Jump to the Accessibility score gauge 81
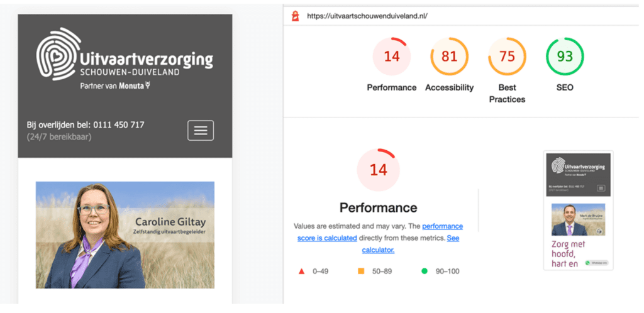 point(448,57)
